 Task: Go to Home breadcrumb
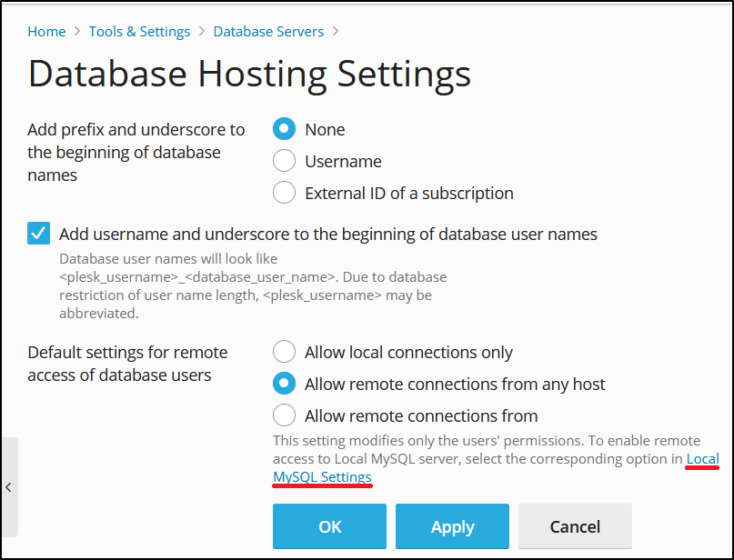coord(46,32)
